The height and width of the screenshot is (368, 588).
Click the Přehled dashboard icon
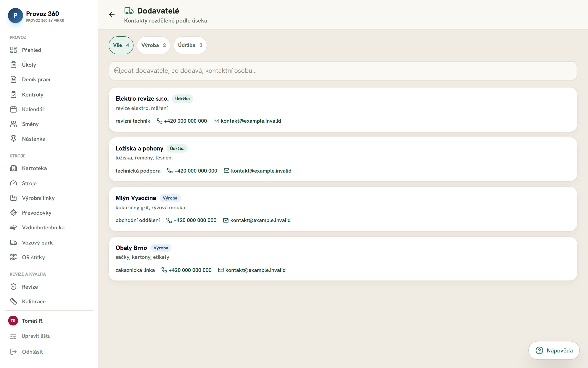pos(13,50)
